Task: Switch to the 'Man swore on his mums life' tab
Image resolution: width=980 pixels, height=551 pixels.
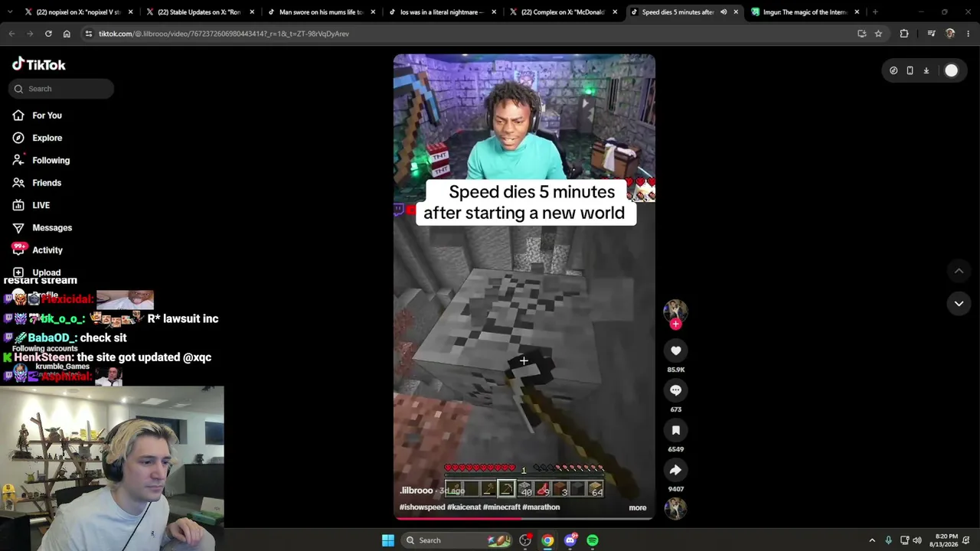Action: pyautogui.click(x=320, y=12)
